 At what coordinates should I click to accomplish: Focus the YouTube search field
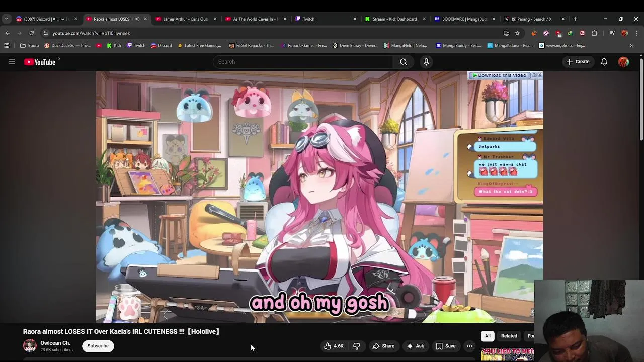pos(303,62)
